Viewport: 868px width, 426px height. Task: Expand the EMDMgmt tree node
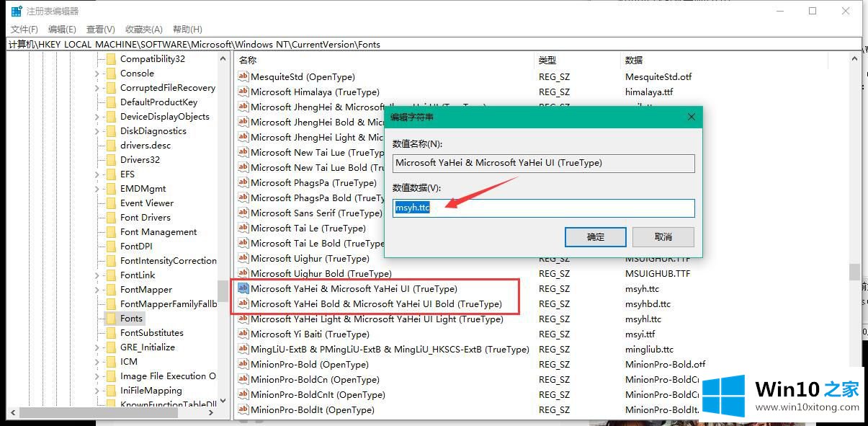pos(97,189)
